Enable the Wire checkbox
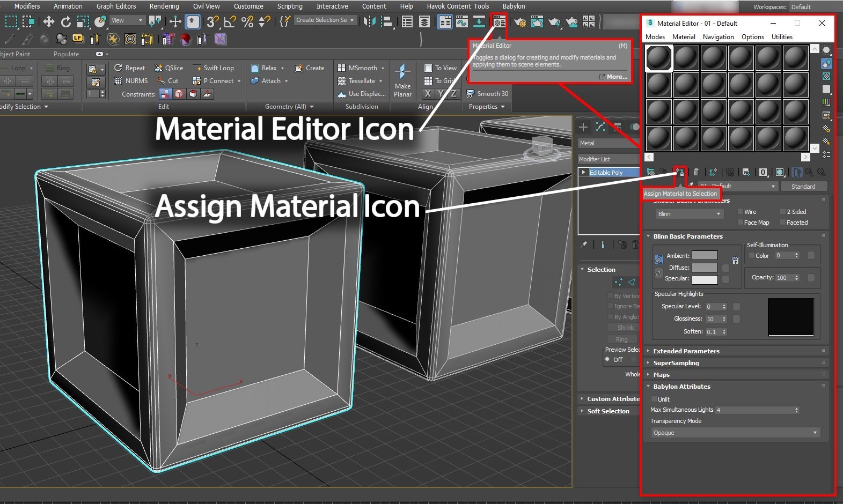Image resolution: width=843 pixels, height=504 pixels. coord(741,212)
